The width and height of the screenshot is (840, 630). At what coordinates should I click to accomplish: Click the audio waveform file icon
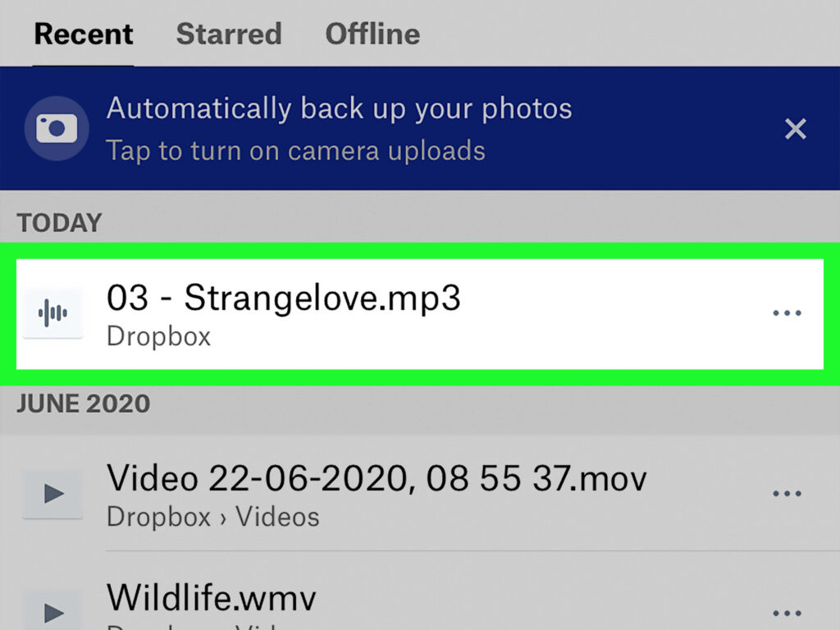click(52, 313)
